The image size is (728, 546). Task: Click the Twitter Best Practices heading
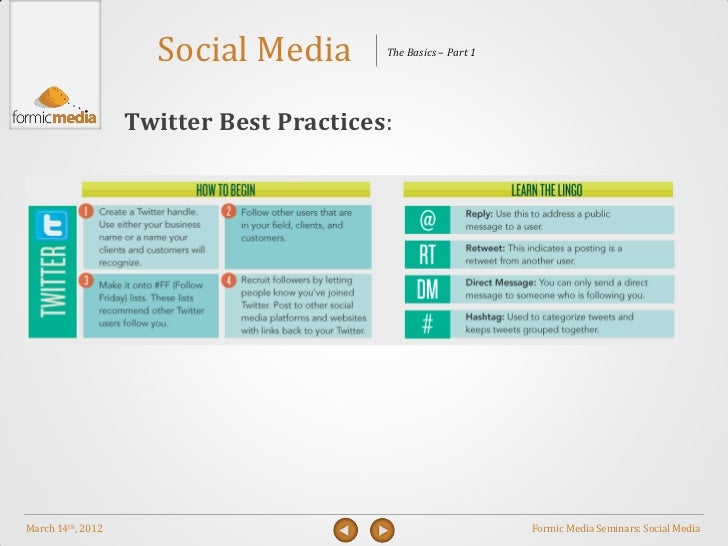258,122
